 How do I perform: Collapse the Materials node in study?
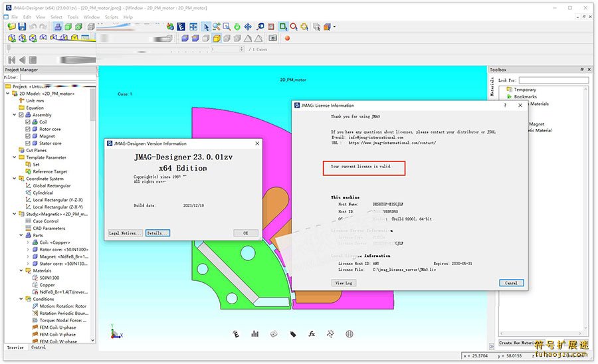coord(21,270)
